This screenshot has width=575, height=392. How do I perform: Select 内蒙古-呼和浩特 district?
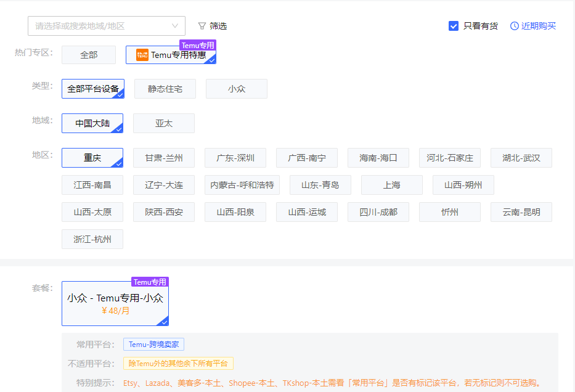pyautogui.click(x=242, y=185)
